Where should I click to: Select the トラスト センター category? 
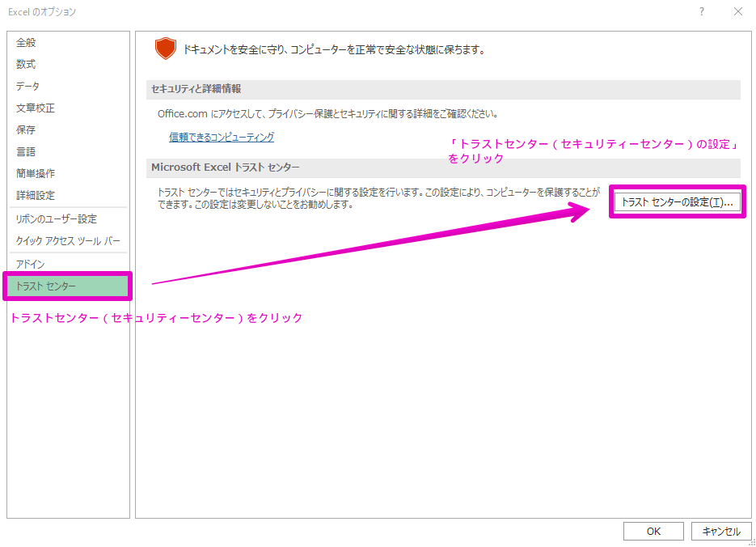[x=68, y=286]
